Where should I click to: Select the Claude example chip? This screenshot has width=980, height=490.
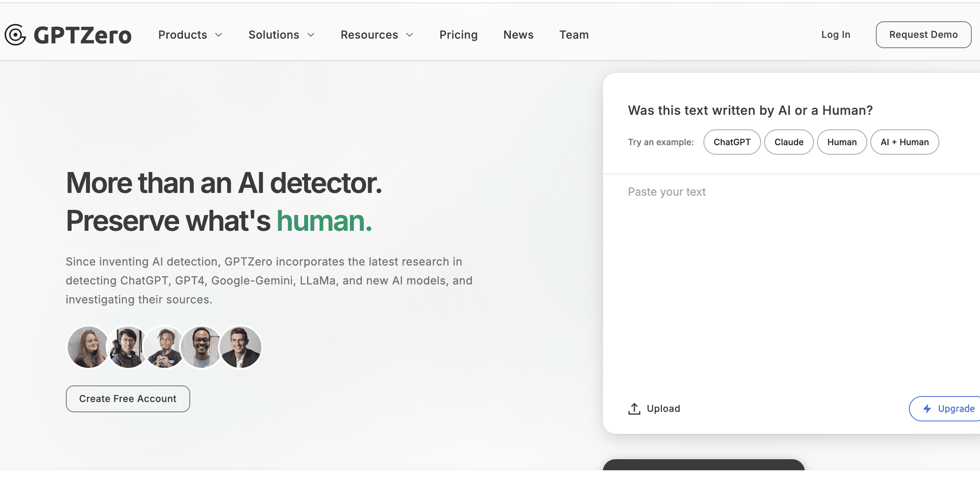coord(789,142)
